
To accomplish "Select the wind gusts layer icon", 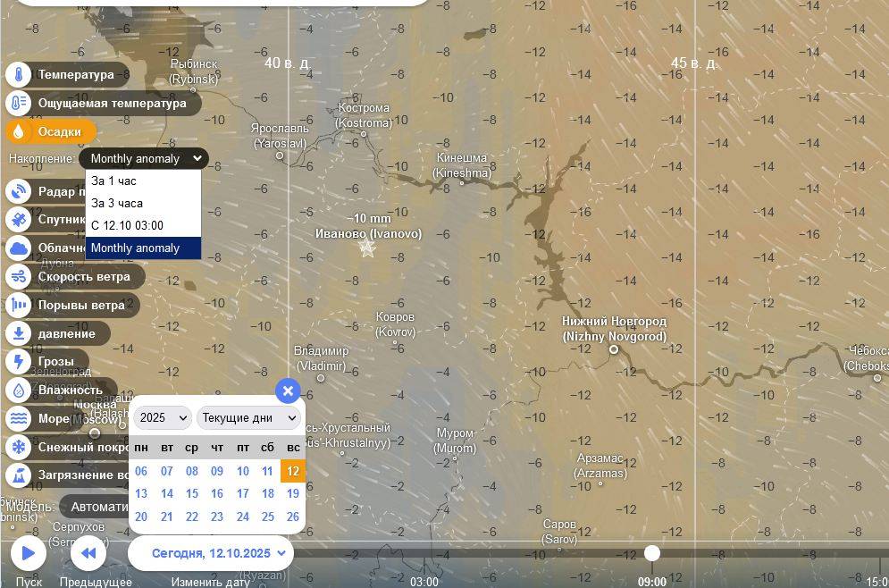I will (18, 306).
